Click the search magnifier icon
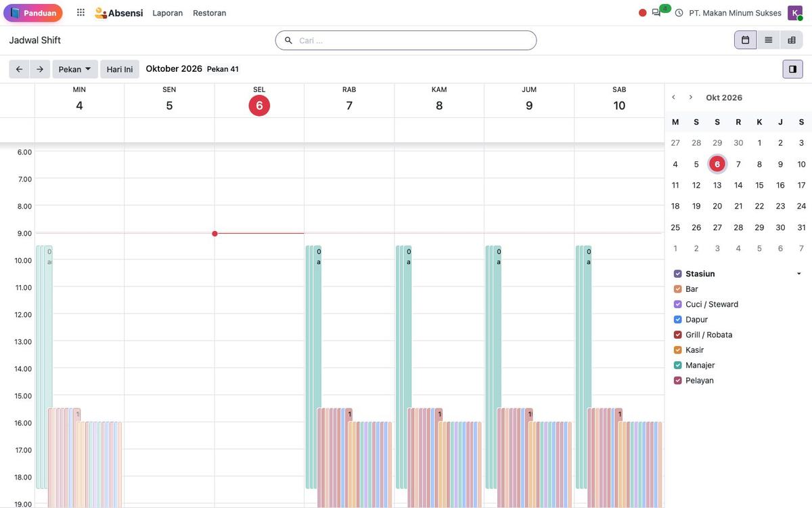The image size is (812, 508). pyautogui.click(x=288, y=41)
